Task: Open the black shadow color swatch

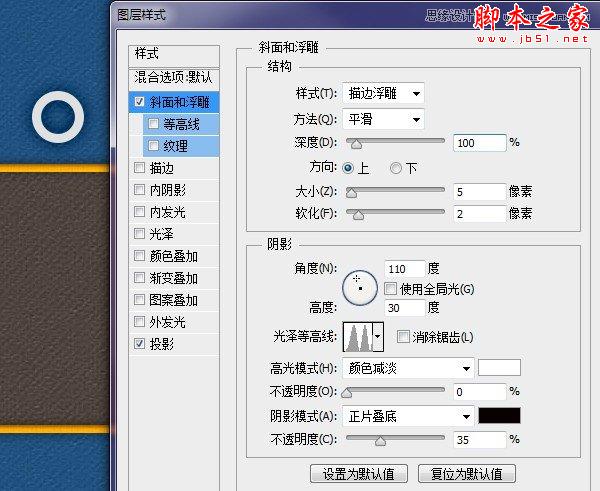Action: click(x=499, y=416)
